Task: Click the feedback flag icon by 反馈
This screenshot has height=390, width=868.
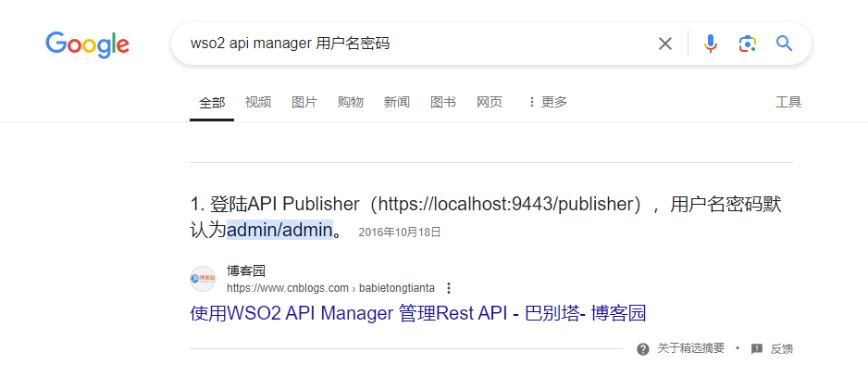Action: coord(757,349)
